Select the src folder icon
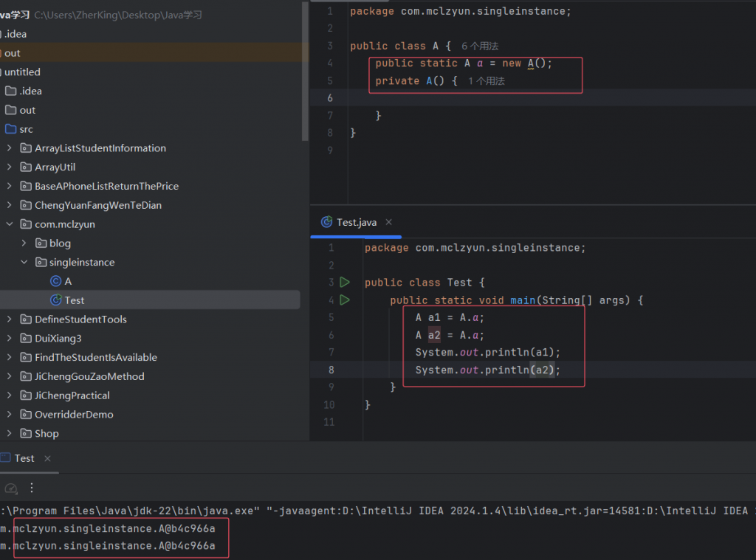Screen dimensions: 756x560 click(10, 129)
